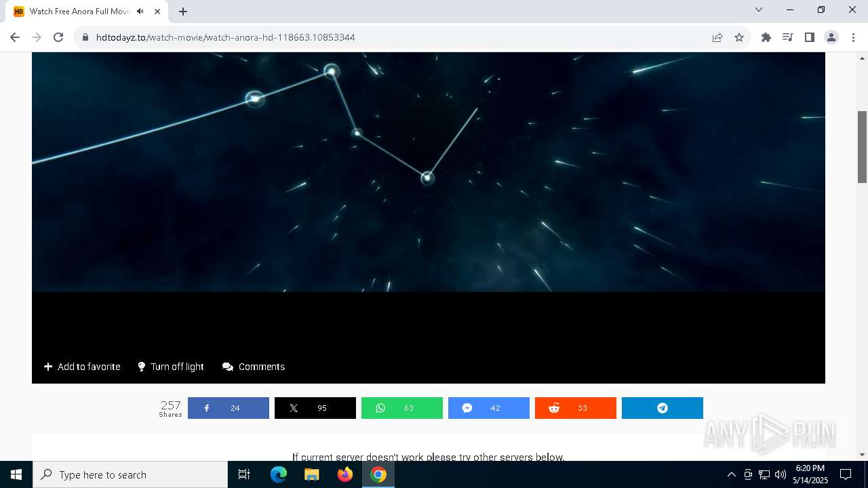868x488 pixels.
Task: Open clock showing 6:20 PM
Action: (810, 474)
